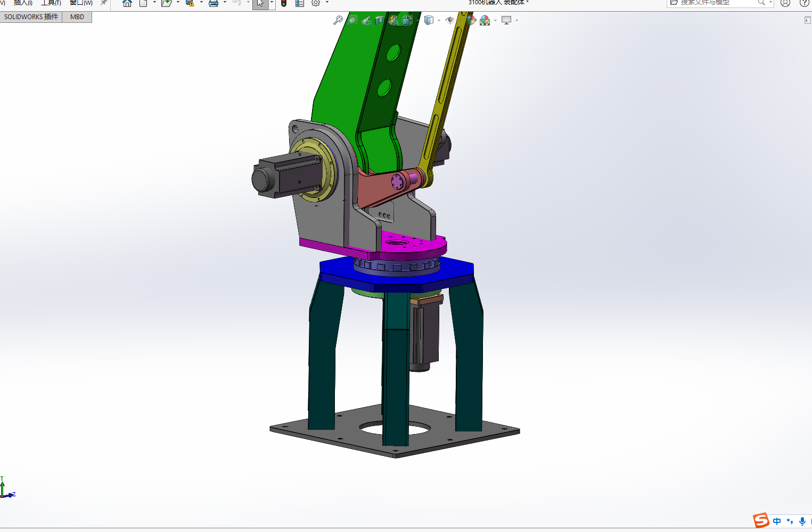The width and height of the screenshot is (812, 532).
Task: Toggle Hide/Show Items eye icon
Action: [x=450, y=20]
